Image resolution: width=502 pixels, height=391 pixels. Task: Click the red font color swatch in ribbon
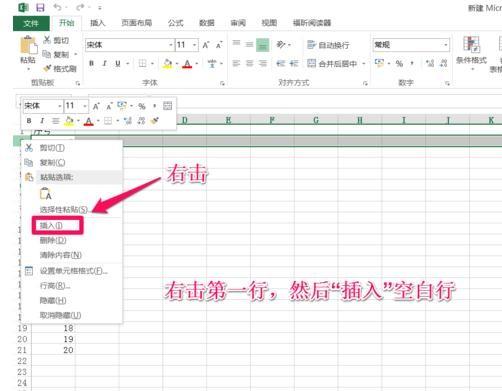[187, 63]
